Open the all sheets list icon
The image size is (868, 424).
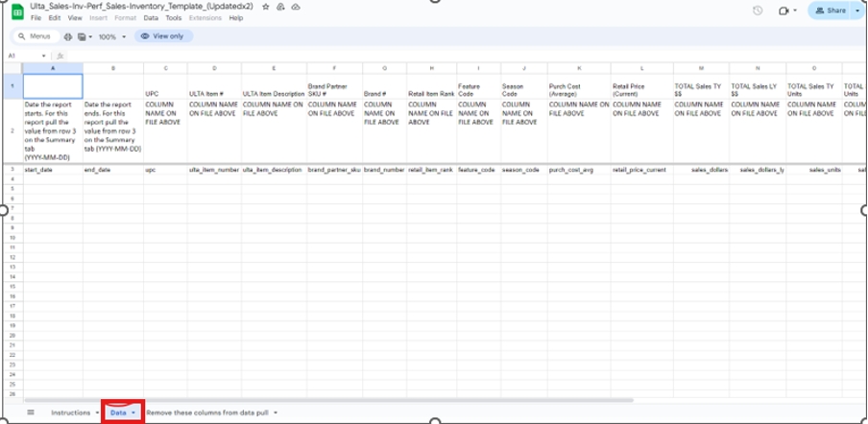click(x=30, y=412)
